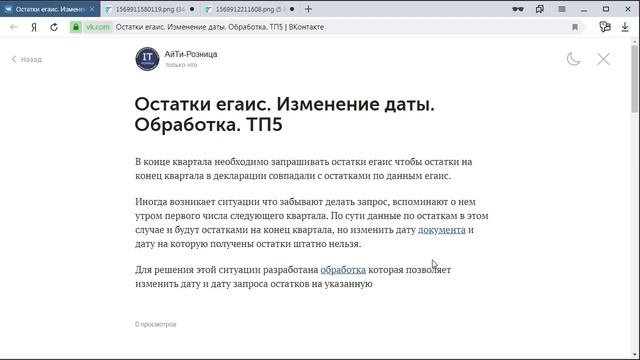
Task: Open the АйТи-Розница author avatar
Action: (x=147, y=59)
